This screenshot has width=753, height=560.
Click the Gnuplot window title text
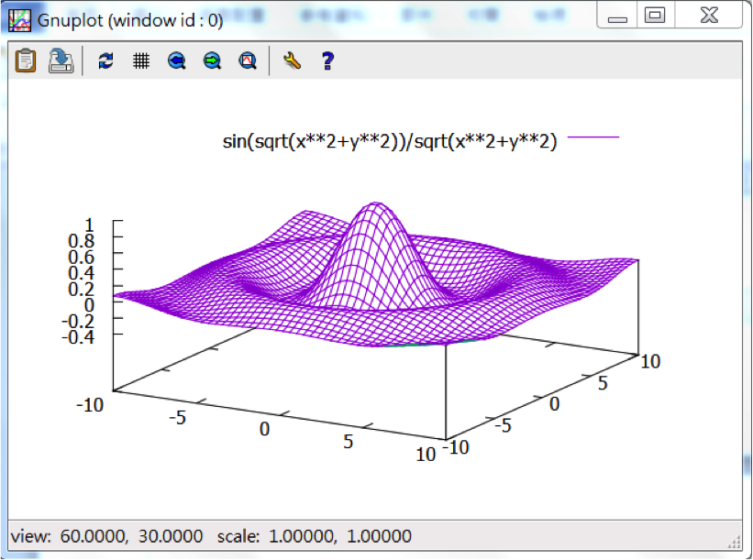[130, 17]
